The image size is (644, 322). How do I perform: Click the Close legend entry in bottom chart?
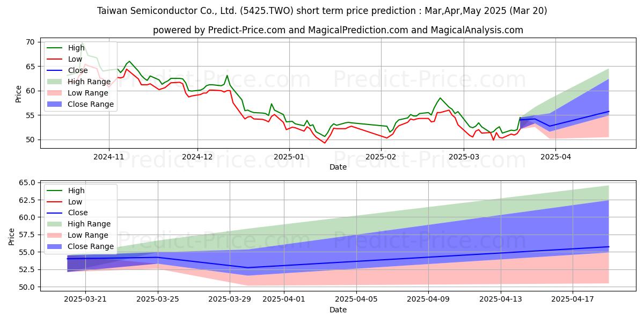67,213
